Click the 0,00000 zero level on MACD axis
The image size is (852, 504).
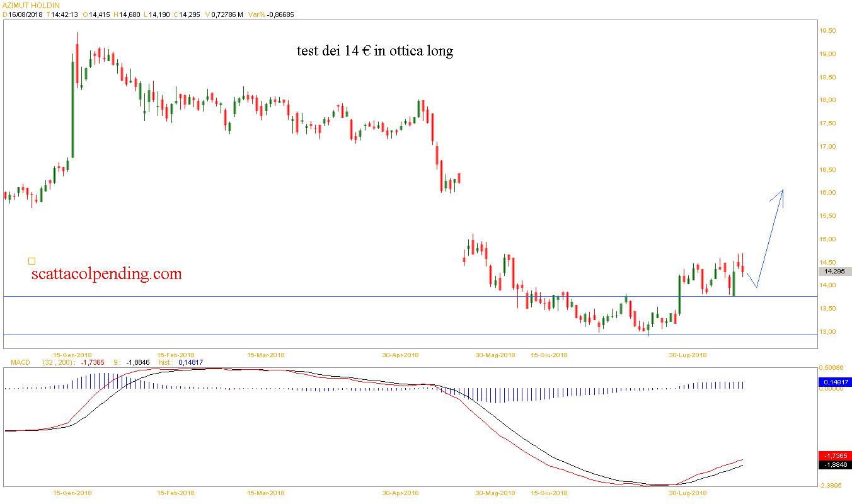[831, 389]
